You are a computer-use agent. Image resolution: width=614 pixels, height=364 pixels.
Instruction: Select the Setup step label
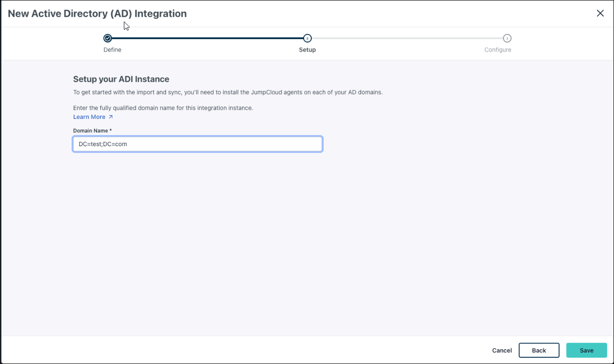coord(307,50)
